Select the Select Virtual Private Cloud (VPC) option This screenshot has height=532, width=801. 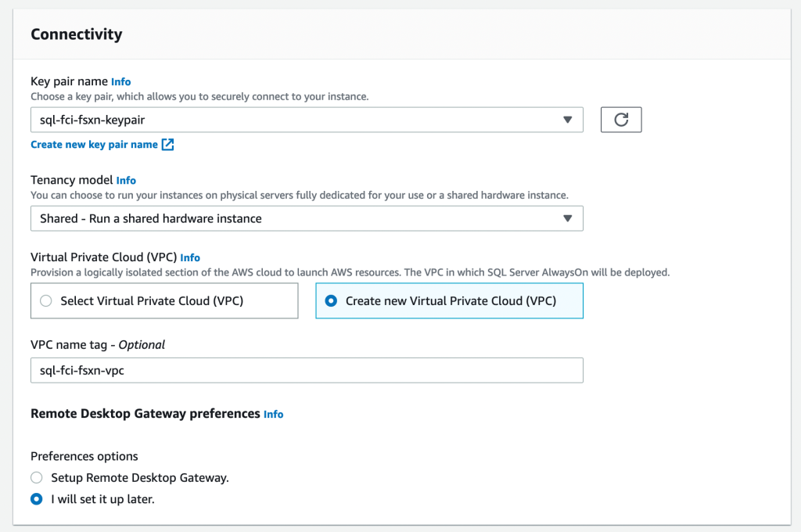[45, 300]
